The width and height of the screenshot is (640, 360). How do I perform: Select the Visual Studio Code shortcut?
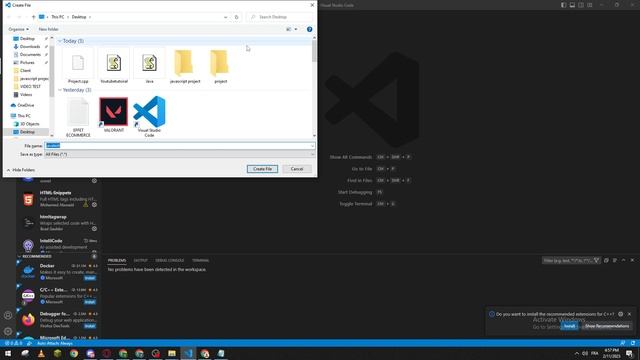coord(149,117)
